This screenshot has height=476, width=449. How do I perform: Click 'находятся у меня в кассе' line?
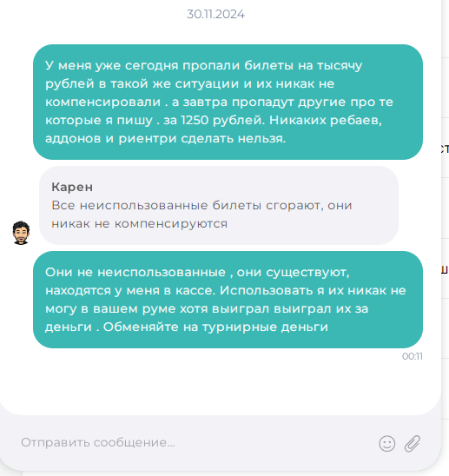130,290
